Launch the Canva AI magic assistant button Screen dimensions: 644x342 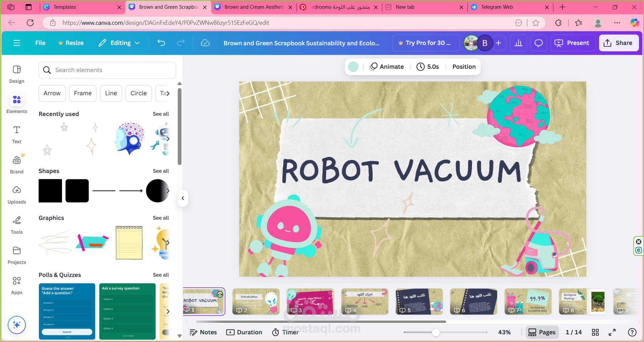coord(17,325)
